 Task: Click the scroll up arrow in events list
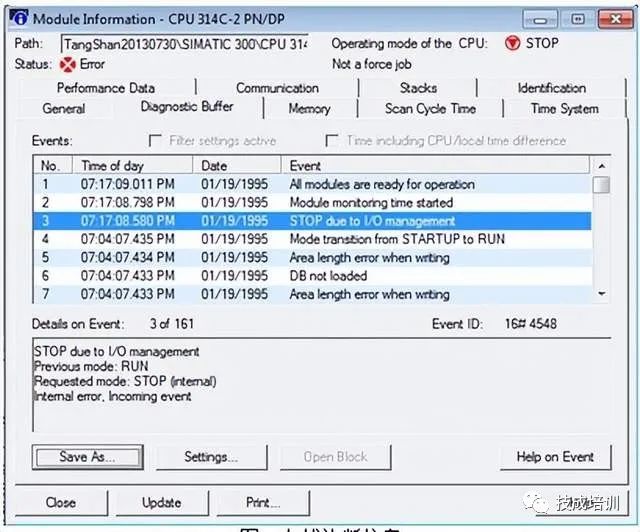(x=602, y=166)
